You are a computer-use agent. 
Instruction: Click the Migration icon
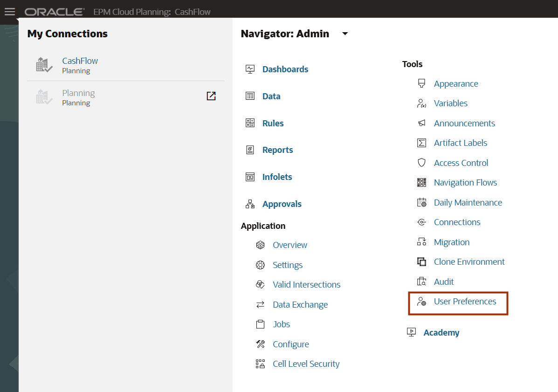[422, 242]
